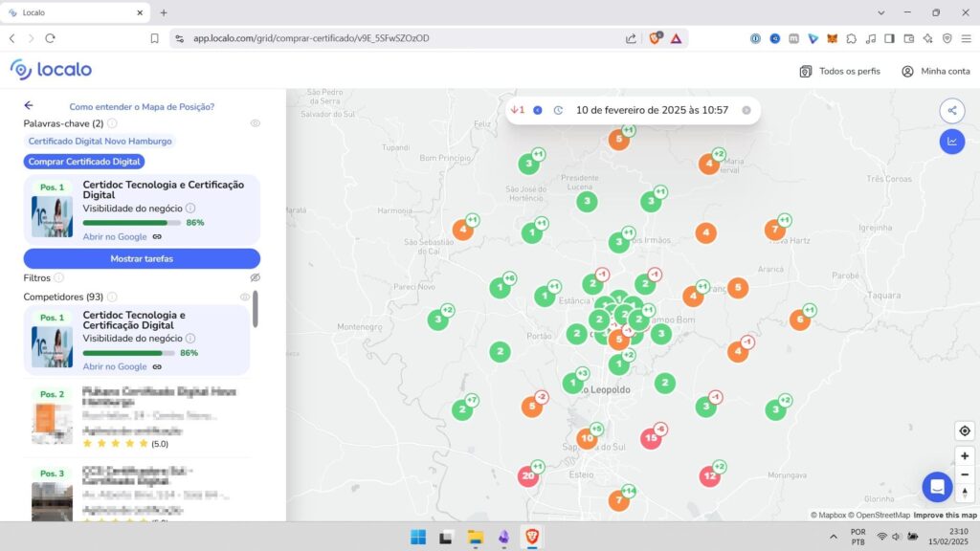Viewport: 980px width, 551px height.
Task: Click the browser bookmark icon
Action: pyautogui.click(x=154, y=38)
